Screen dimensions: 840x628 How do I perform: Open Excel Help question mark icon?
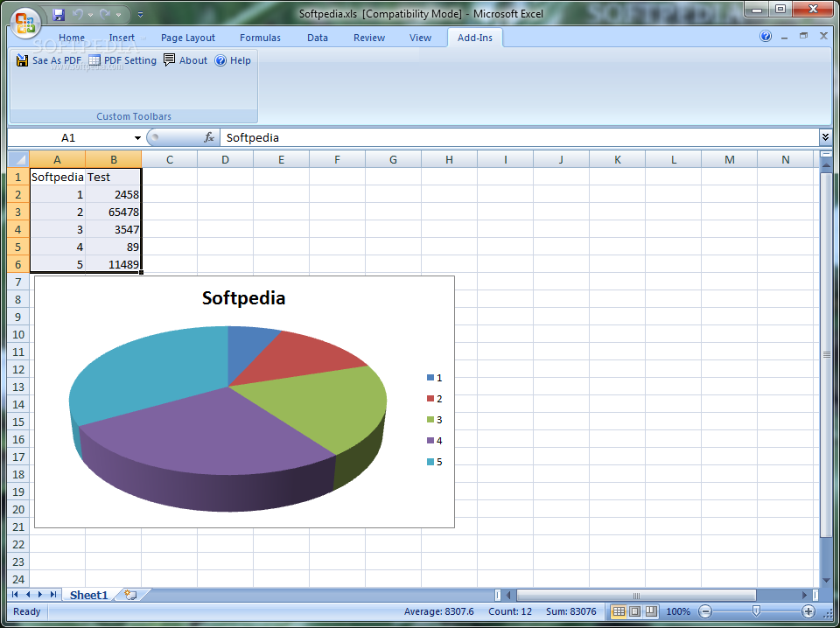[x=766, y=37]
